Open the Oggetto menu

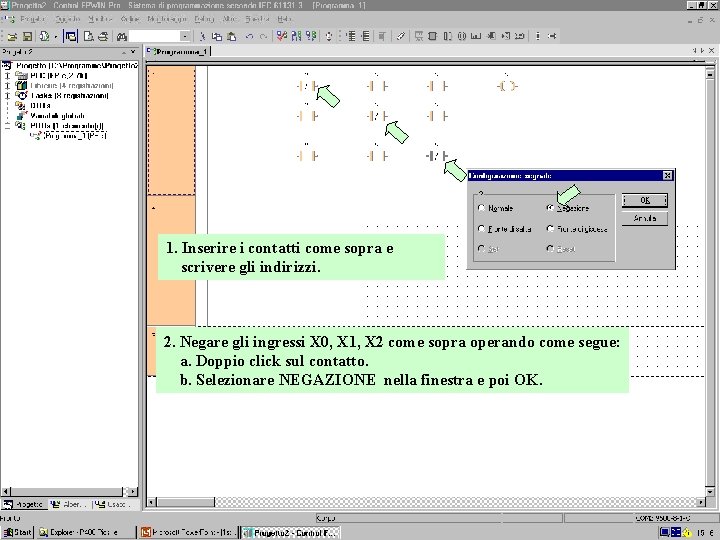click(x=68, y=19)
